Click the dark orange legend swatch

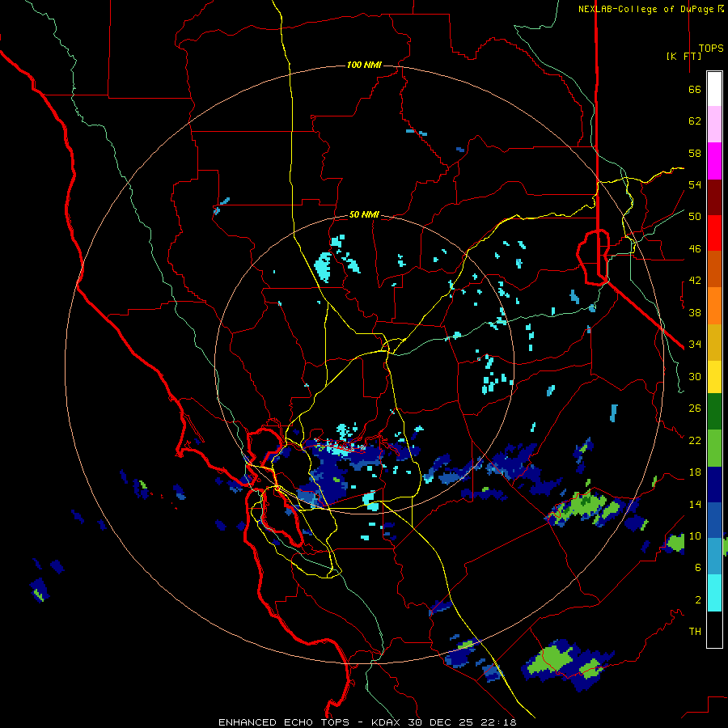click(x=714, y=269)
